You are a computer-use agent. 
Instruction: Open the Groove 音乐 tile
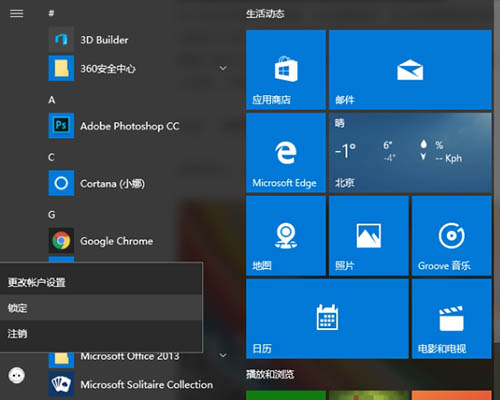[452, 236]
